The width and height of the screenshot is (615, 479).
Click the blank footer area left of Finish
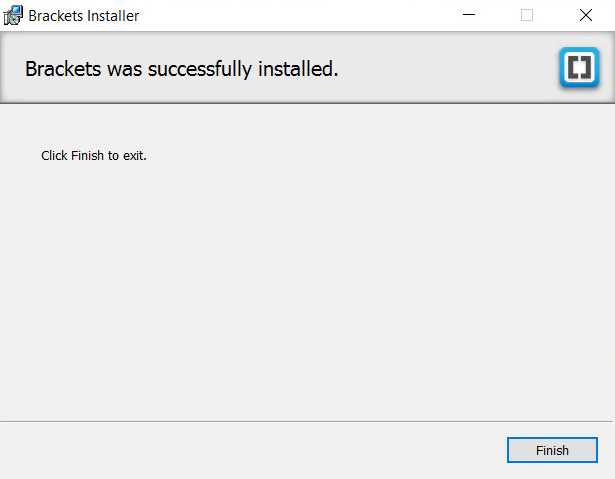pos(251,450)
